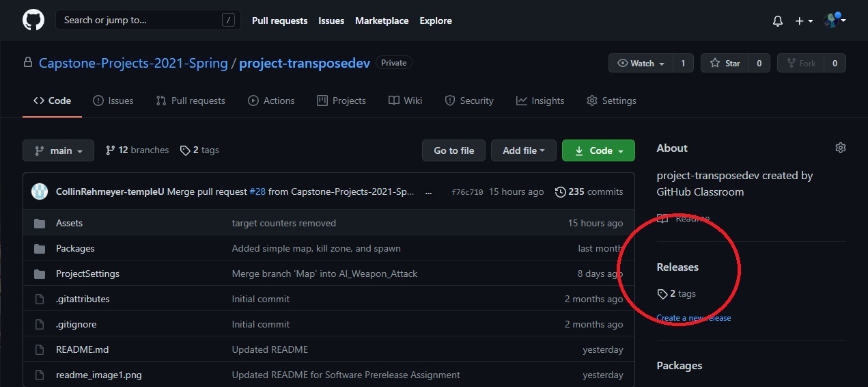Screen dimensions: 868x387
Task: Click the GitHub Octocat logo
Action: coord(33,20)
